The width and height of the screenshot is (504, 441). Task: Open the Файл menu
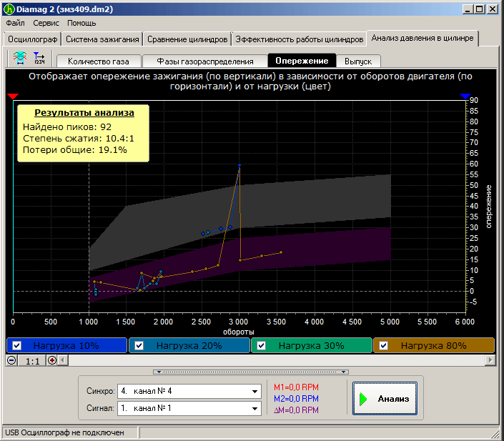(15, 23)
